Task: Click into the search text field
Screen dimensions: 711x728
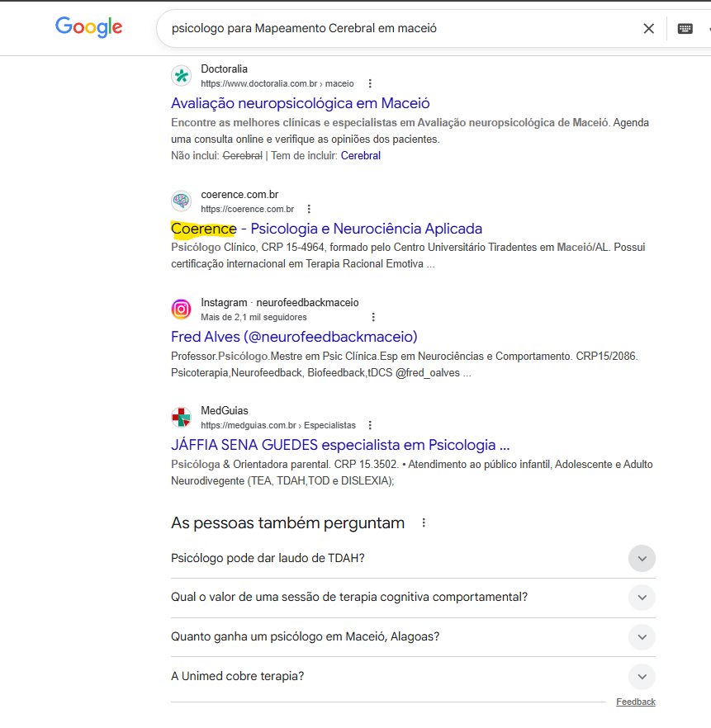Action: (400, 28)
